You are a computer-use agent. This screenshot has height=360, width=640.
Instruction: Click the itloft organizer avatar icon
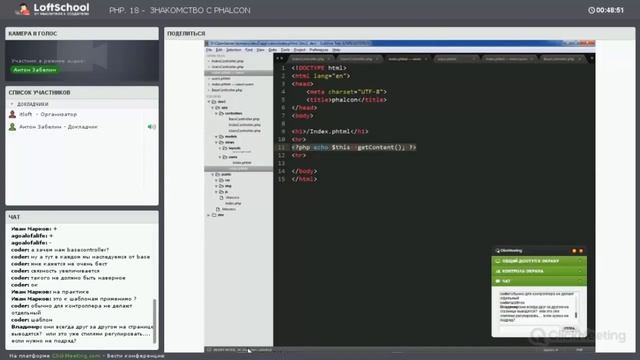[x=13, y=114]
